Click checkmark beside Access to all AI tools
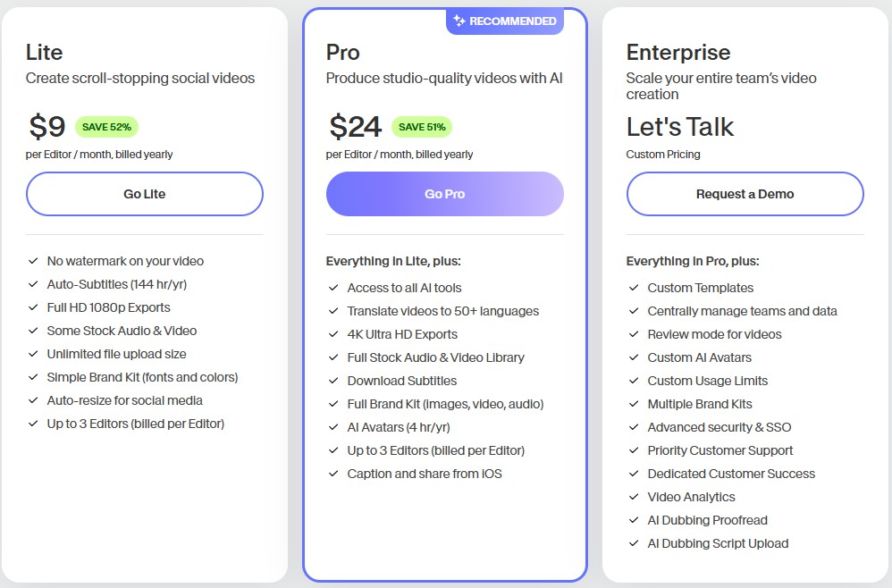892x588 pixels. [x=333, y=288]
